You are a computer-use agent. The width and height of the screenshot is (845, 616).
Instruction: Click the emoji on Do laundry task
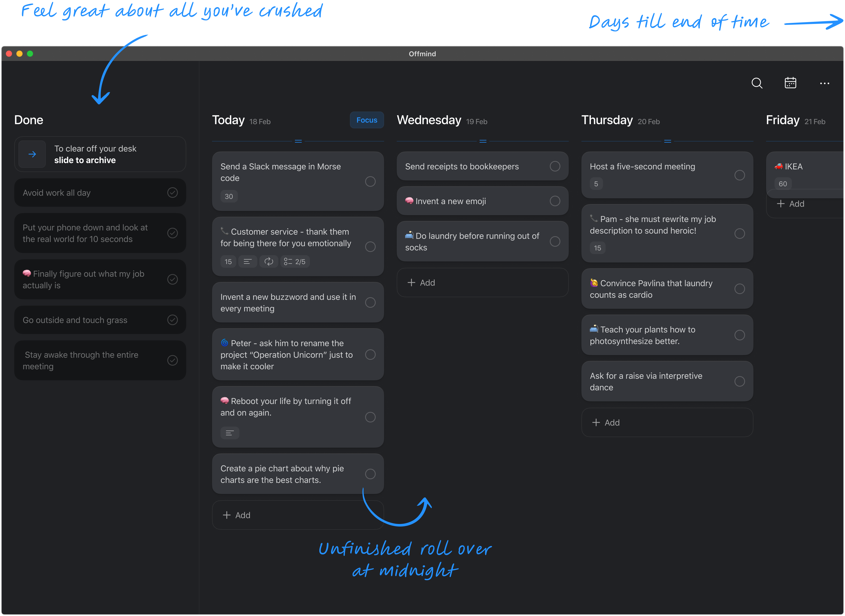click(409, 235)
